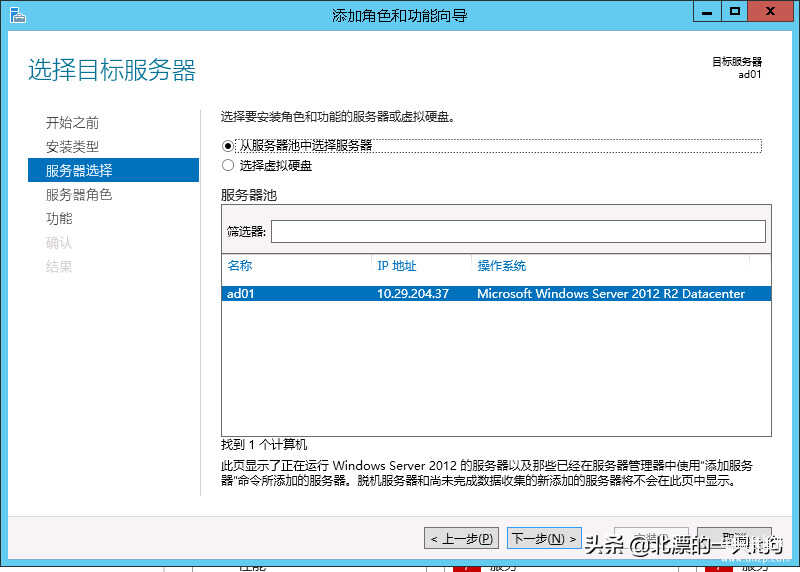Go to 开始之前 wizard step
This screenshot has height=572, width=800.
(x=72, y=122)
